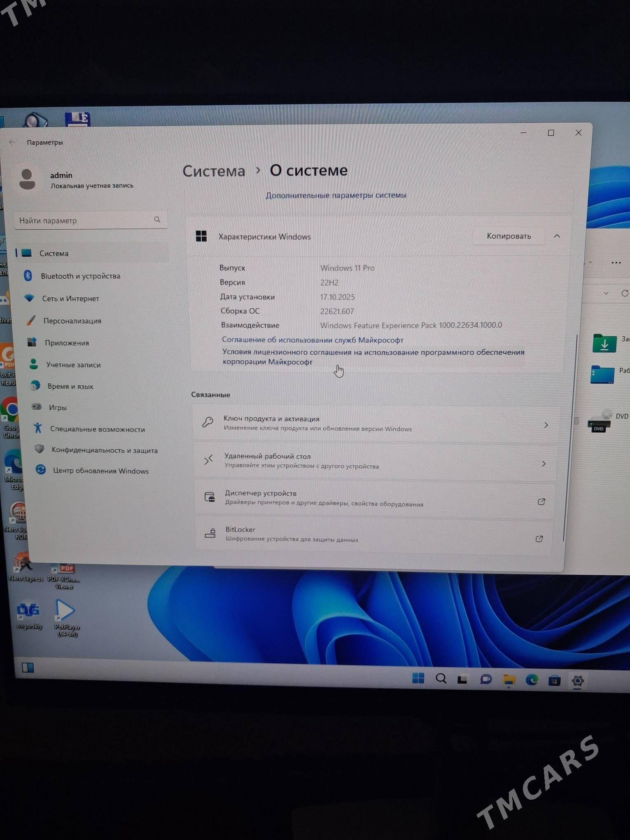
Task: Click external link icon for Диспетчер устройств
Action: (541, 502)
